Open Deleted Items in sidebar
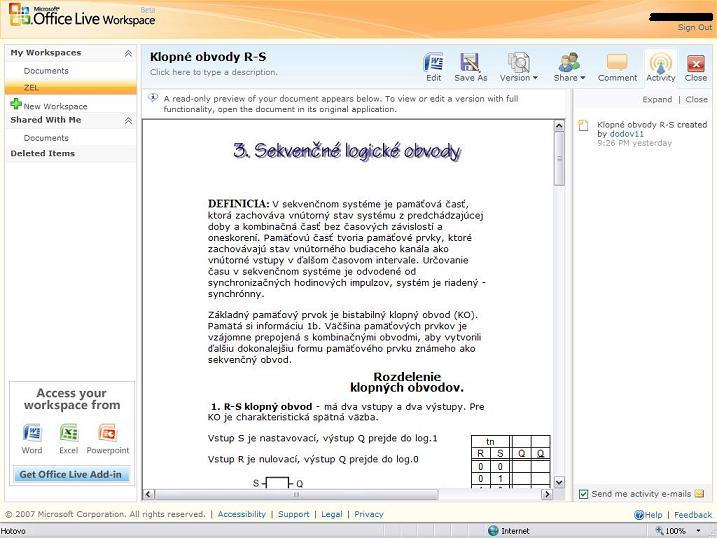This screenshot has width=717, height=538. point(42,153)
